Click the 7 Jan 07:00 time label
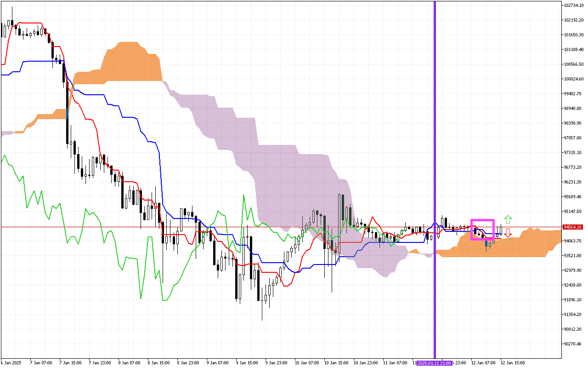The height and width of the screenshot is (368, 588). click(41, 363)
